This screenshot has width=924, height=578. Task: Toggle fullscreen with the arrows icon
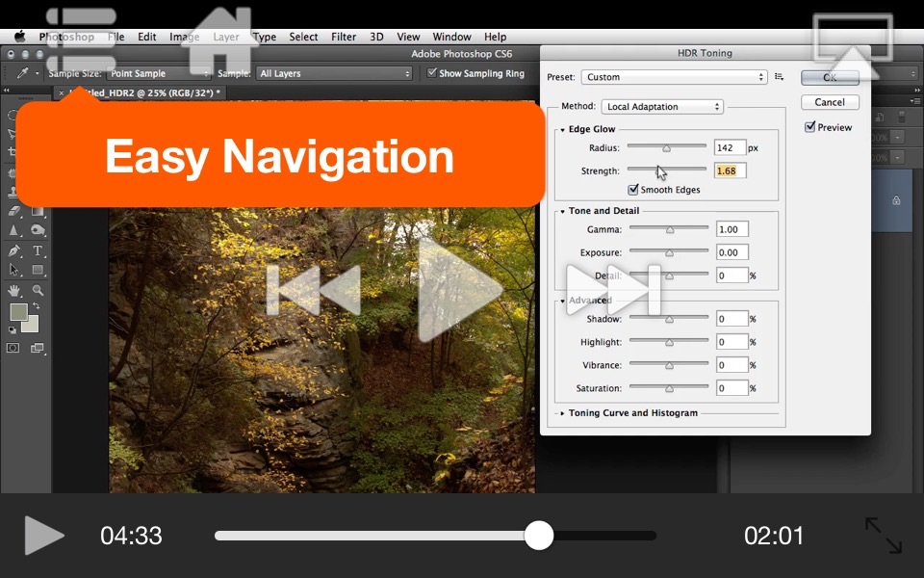(x=884, y=535)
